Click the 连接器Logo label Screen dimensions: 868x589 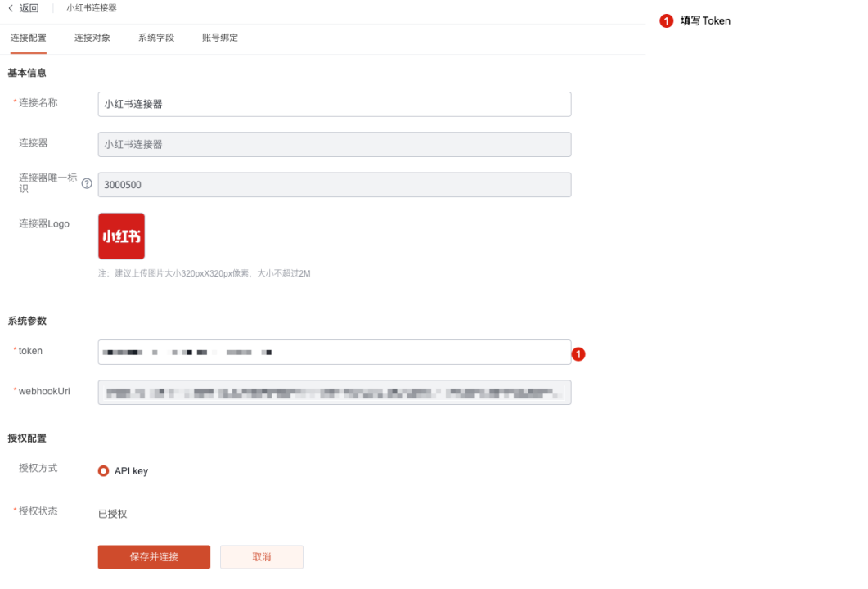click(x=43, y=223)
